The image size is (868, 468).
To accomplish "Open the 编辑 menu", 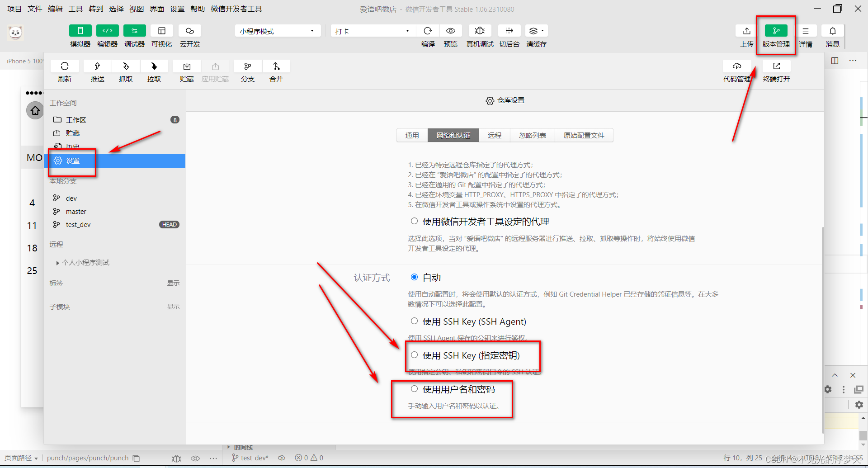I will [x=55, y=9].
